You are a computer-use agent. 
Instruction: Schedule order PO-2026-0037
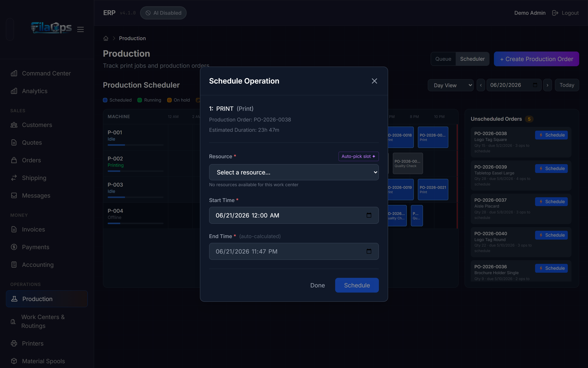pos(551,201)
